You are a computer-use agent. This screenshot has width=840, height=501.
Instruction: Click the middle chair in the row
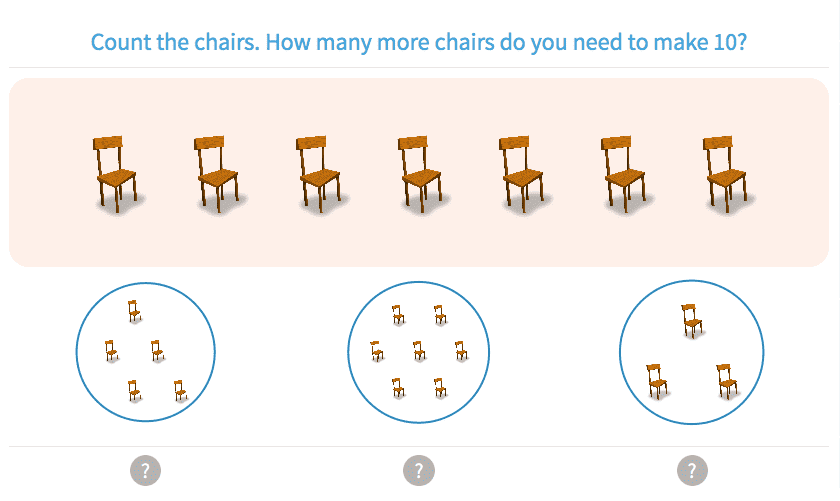[420, 174]
